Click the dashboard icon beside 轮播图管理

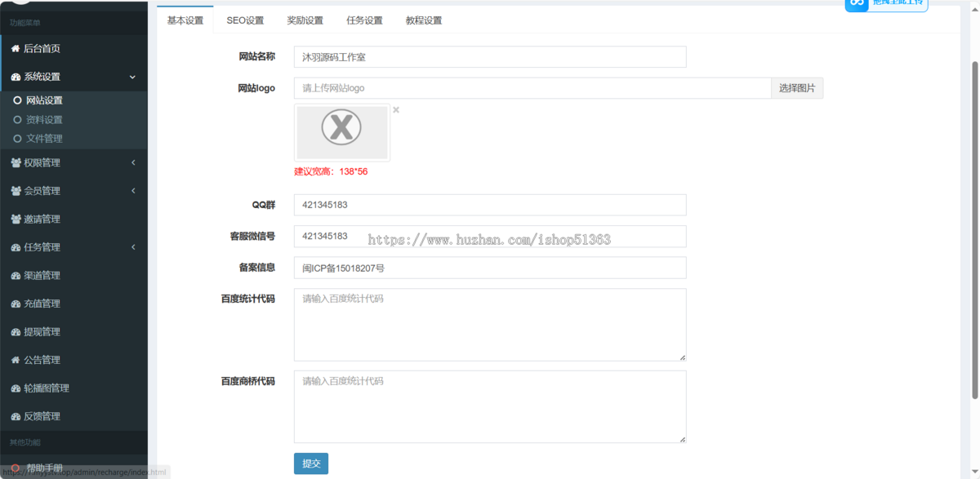pos(16,388)
